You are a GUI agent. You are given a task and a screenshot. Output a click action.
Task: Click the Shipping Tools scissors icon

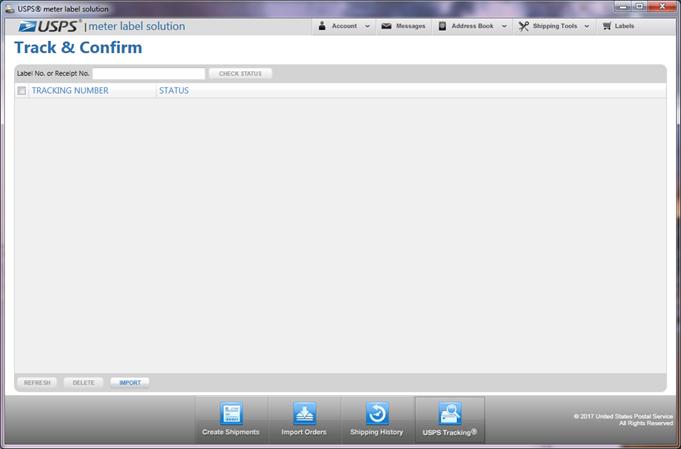523,26
